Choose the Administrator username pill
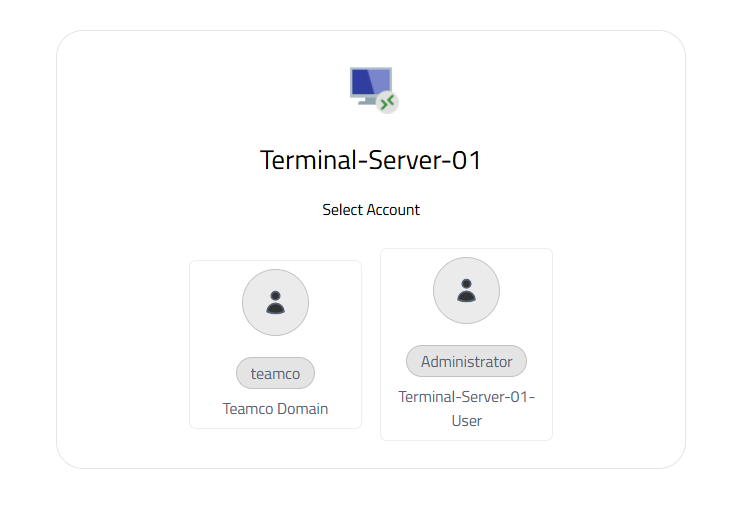 [x=466, y=362]
